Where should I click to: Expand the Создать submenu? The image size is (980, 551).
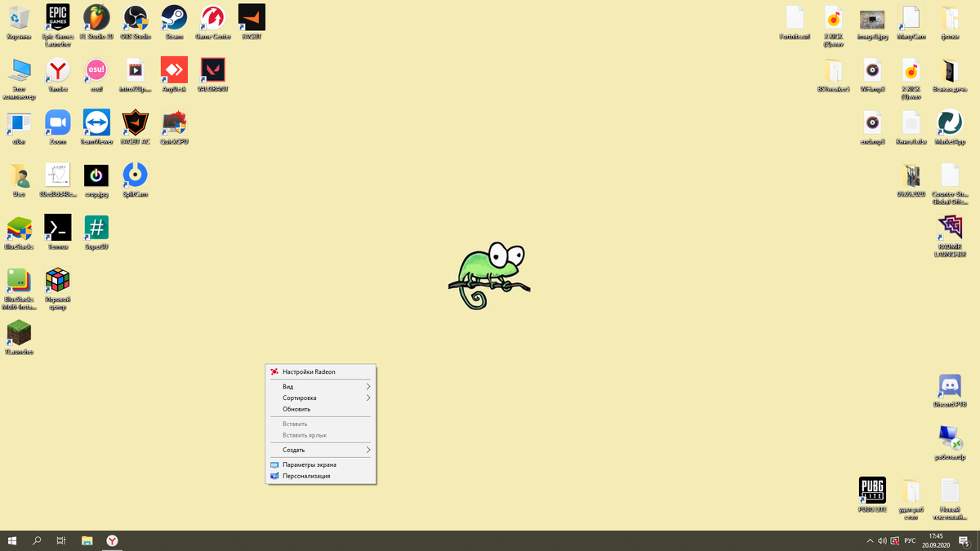coord(321,450)
